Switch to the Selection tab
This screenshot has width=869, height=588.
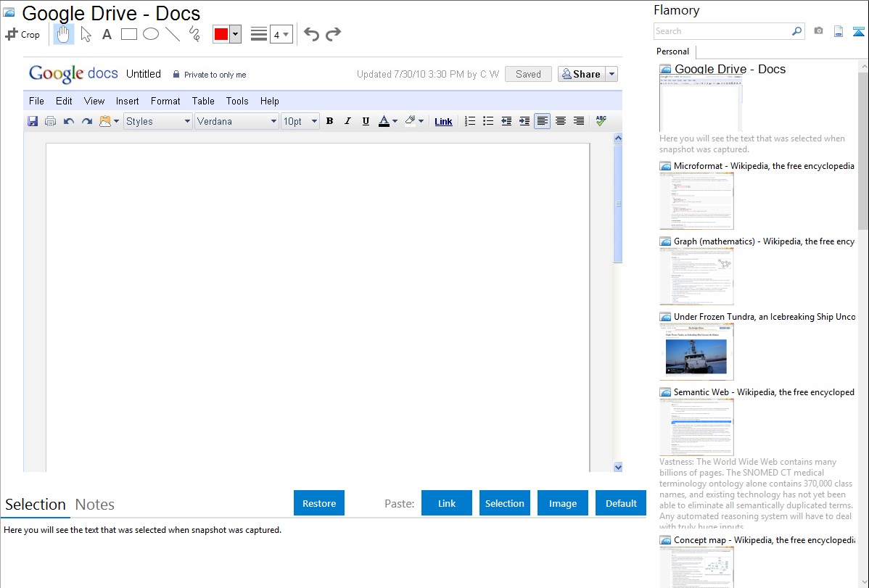(x=36, y=505)
